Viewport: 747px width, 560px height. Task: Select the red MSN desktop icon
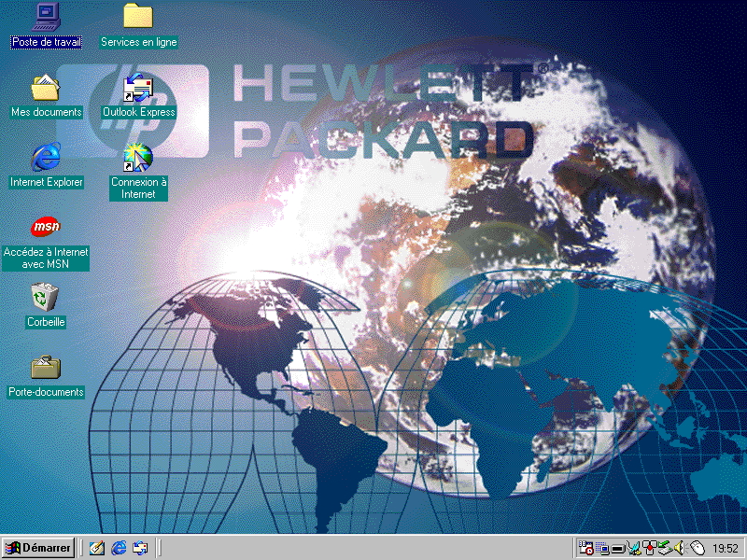click(46, 227)
